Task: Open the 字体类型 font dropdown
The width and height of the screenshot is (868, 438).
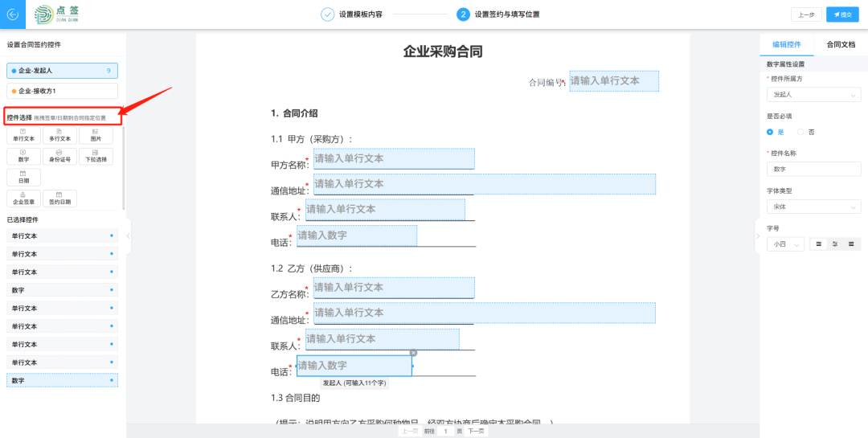Action: click(813, 207)
